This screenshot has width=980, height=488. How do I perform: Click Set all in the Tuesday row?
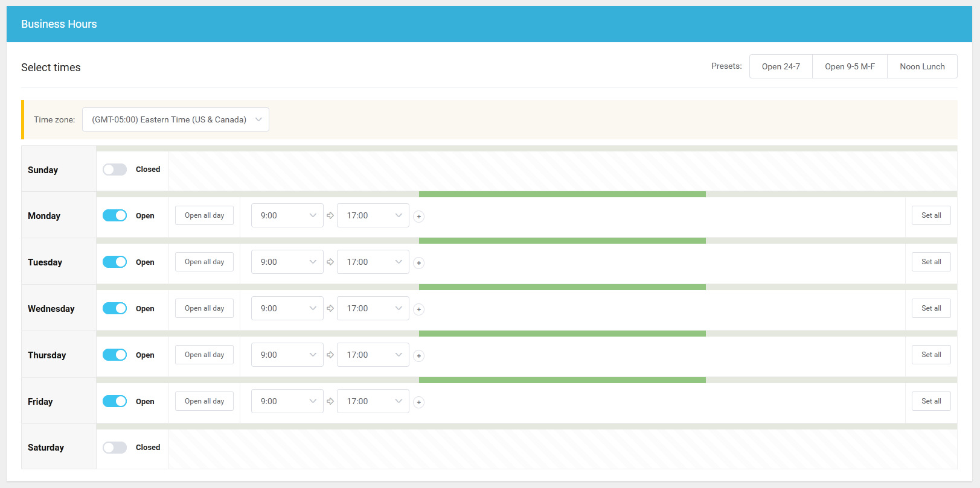pos(931,262)
